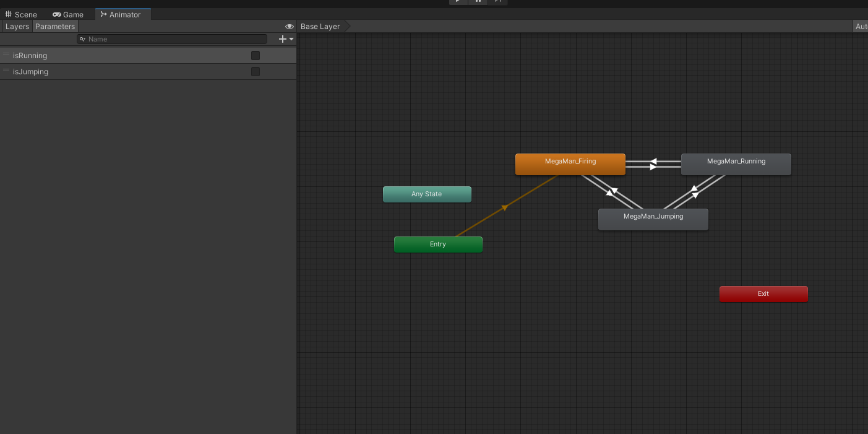Image resolution: width=868 pixels, height=434 pixels.
Task: Click the Animator tab icon
Action: coord(103,14)
